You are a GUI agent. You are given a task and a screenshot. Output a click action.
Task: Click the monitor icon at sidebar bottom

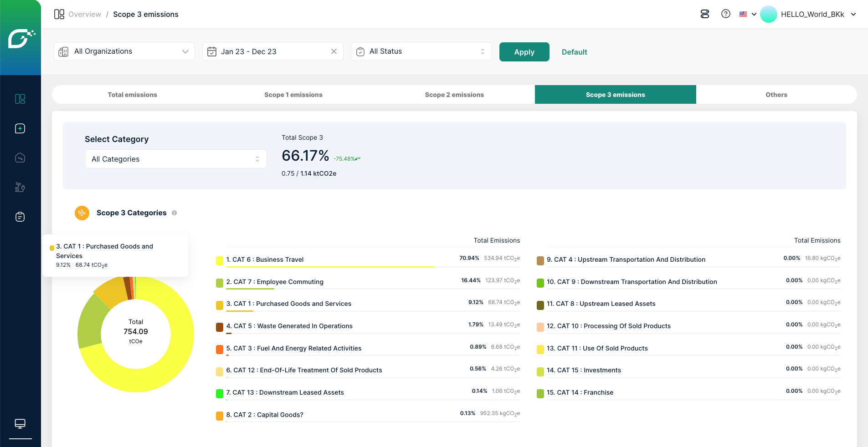point(20,424)
